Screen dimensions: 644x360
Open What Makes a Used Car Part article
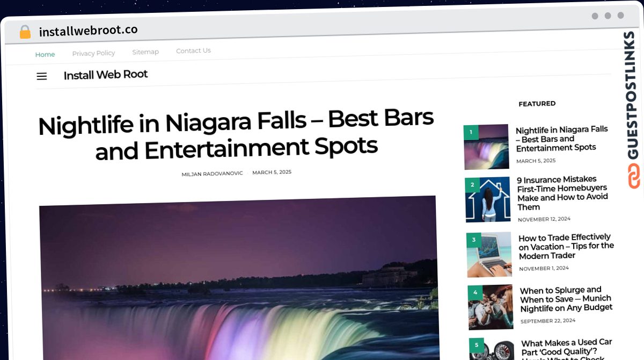567,349
